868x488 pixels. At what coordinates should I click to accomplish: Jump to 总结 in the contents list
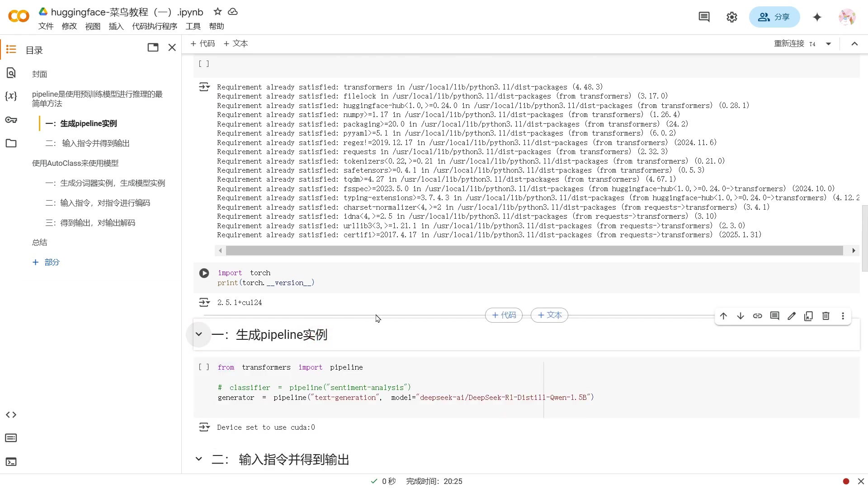click(x=40, y=243)
